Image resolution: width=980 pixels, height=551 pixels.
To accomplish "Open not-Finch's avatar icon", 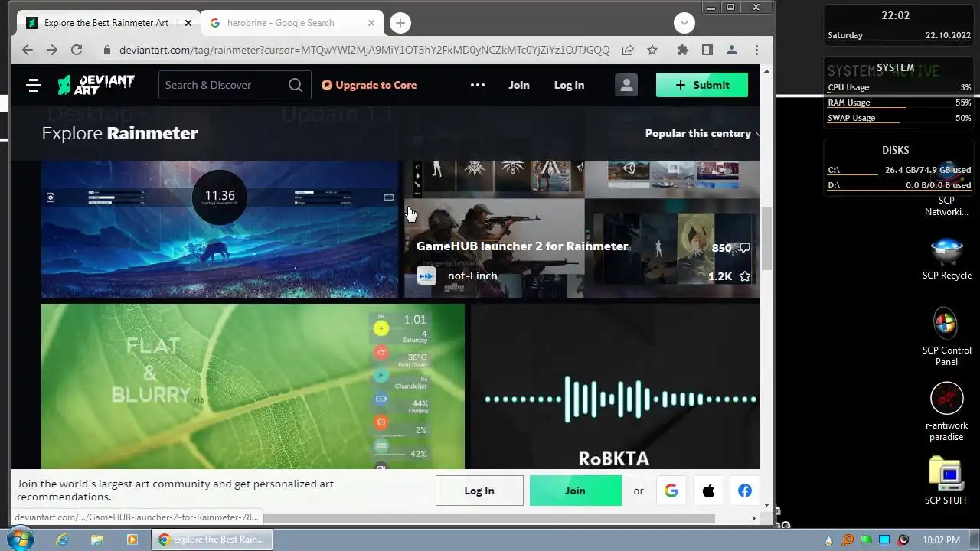I will [426, 275].
